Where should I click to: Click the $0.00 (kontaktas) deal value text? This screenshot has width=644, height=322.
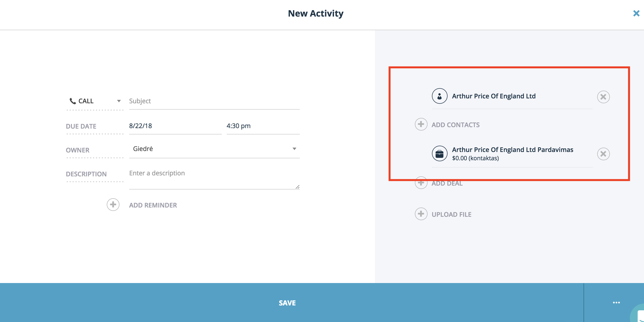(x=475, y=158)
